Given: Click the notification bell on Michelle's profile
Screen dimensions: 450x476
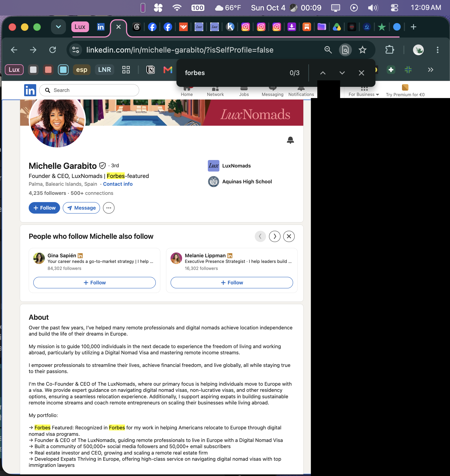Looking at the screenshot, I should tap(290, 140).
